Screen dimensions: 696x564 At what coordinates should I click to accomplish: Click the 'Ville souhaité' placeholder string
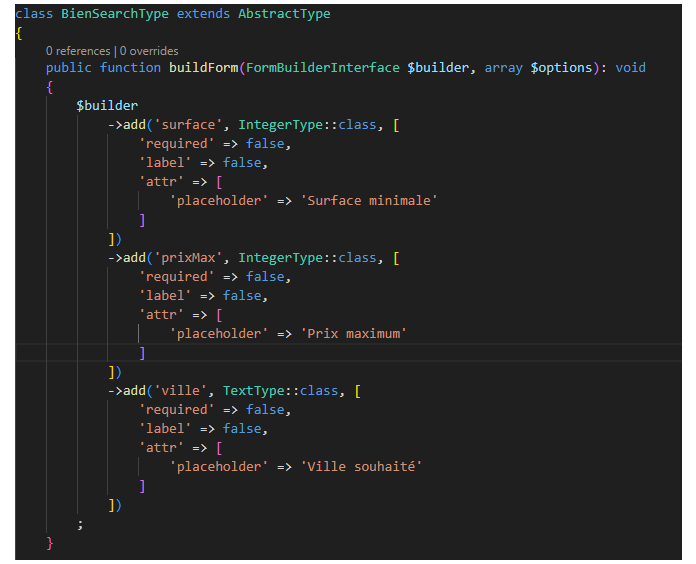(361, 466)
